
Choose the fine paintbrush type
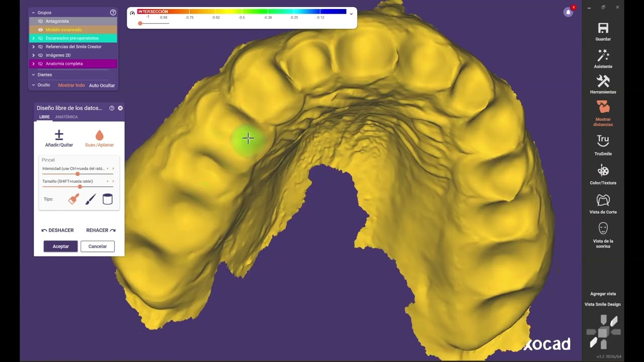click(x=91, y=199)
